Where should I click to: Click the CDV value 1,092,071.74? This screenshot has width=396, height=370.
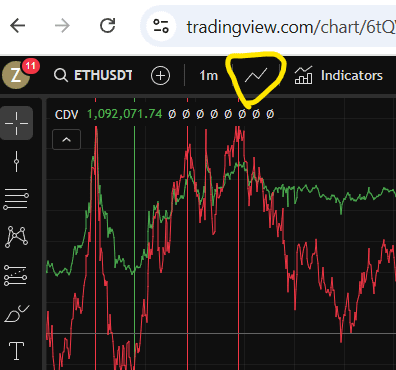124,114
